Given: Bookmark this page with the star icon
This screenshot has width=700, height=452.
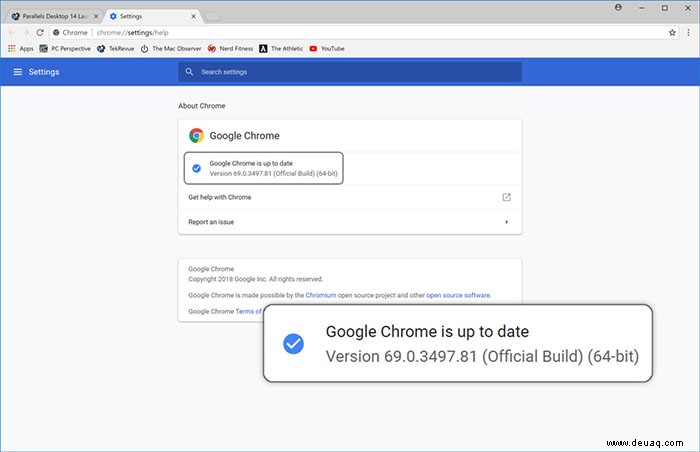Looking at the screenshot, I should 672,33.
